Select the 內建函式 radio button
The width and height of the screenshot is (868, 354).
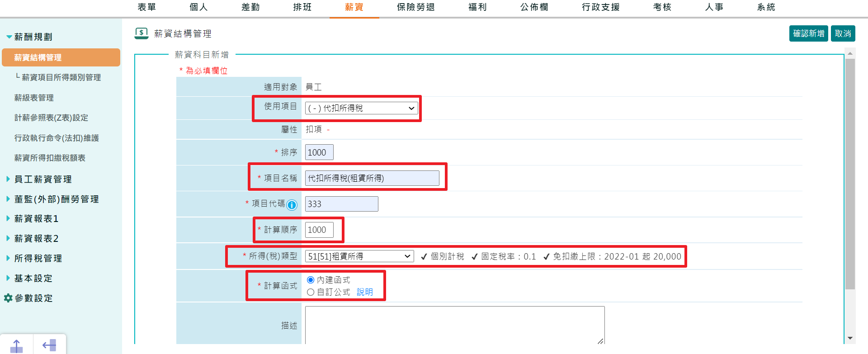[311, 280]
